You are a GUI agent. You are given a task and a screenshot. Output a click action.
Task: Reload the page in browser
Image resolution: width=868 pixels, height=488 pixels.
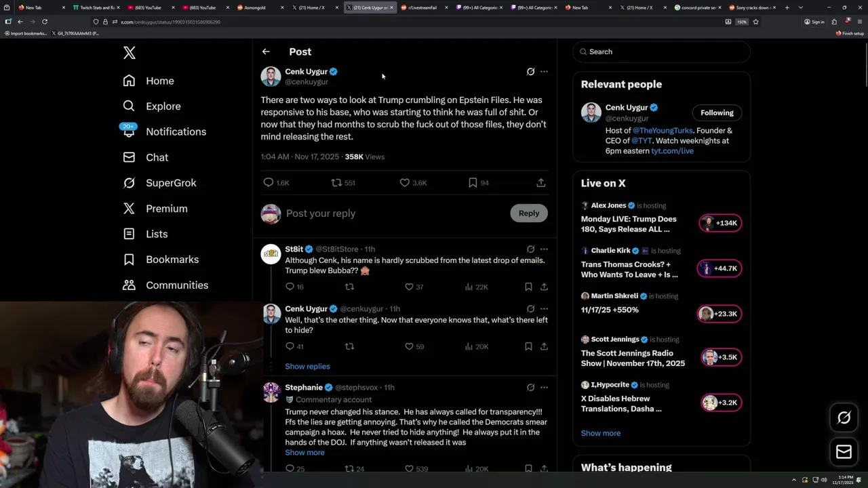click(45, 22)
